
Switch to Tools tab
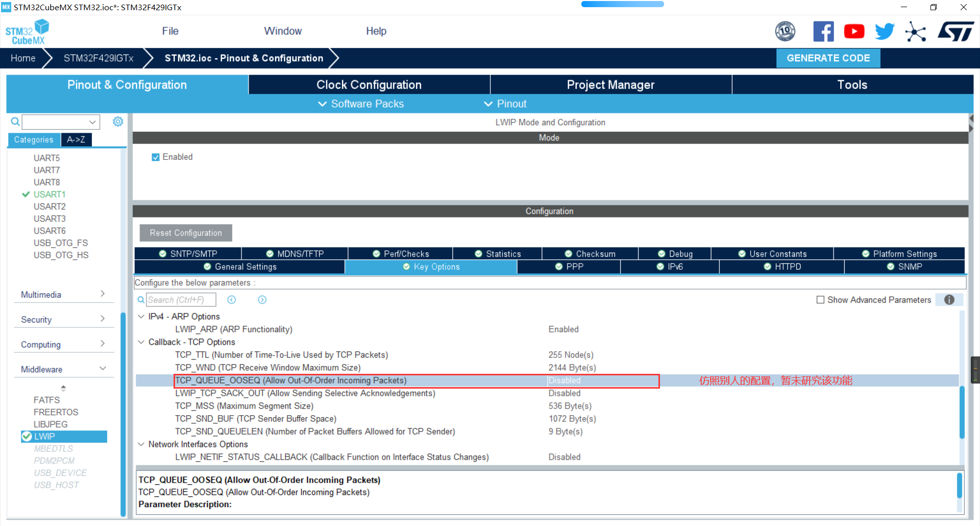(852, 85)
